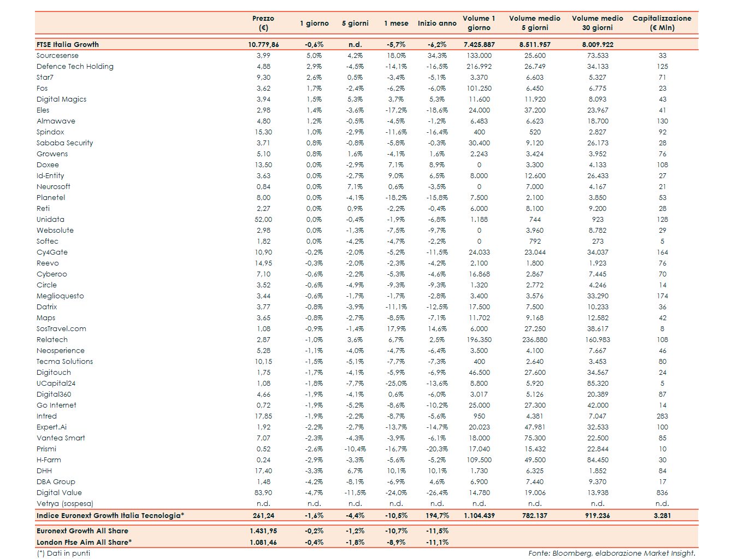This screenshot has height=559, width=756.
Task: Select the "Reevo" row name
Action: click(48, 263)
